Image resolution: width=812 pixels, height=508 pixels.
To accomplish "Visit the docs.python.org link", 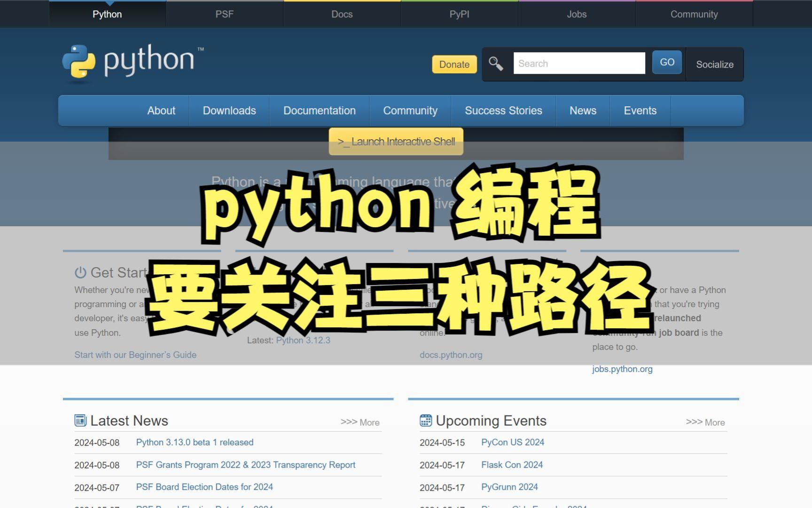I will coord(451,355).
